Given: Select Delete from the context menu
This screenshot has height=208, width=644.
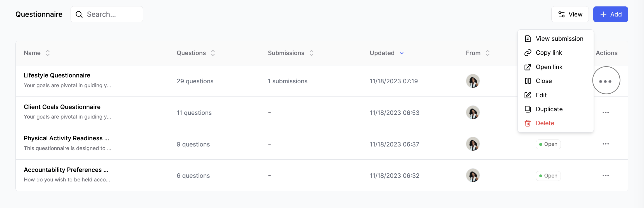Looking at the screenshot, I should coord(545,123).
